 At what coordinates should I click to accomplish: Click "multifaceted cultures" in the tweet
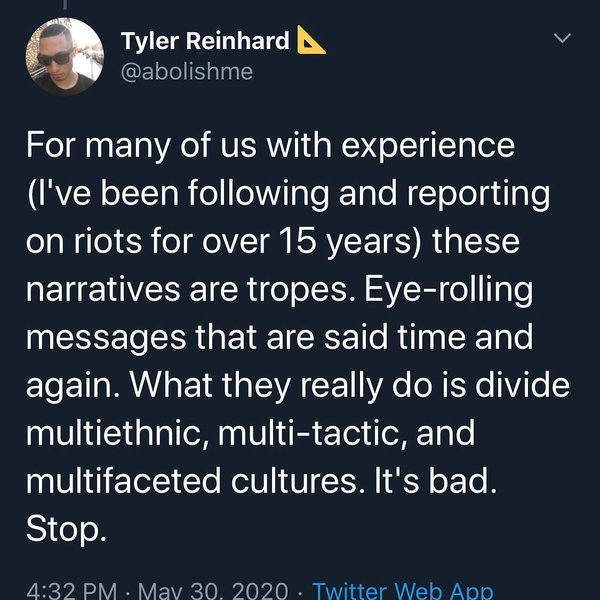191,480
